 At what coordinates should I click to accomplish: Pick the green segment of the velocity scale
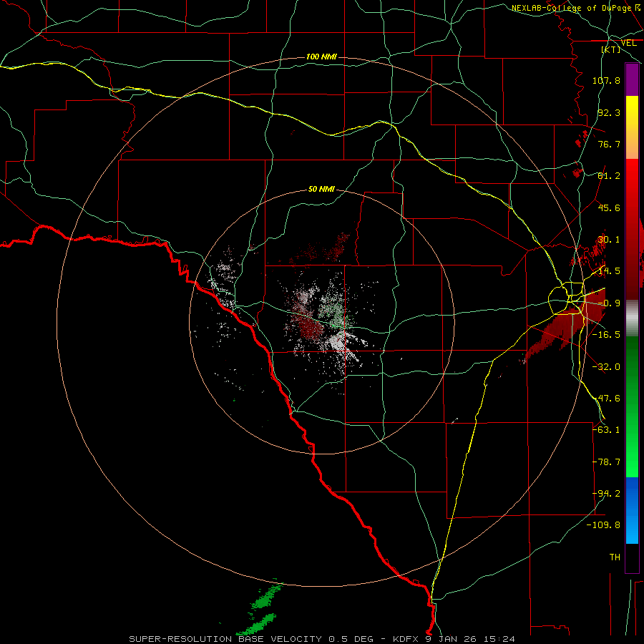pos(632,406)
